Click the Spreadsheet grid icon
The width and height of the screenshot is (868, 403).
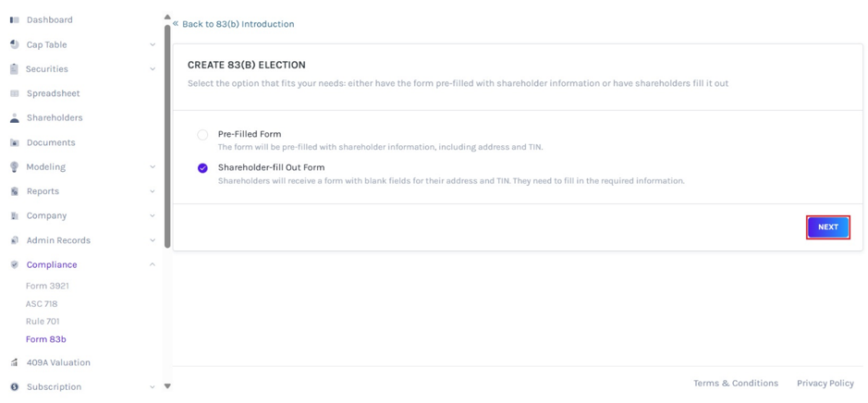15,93
